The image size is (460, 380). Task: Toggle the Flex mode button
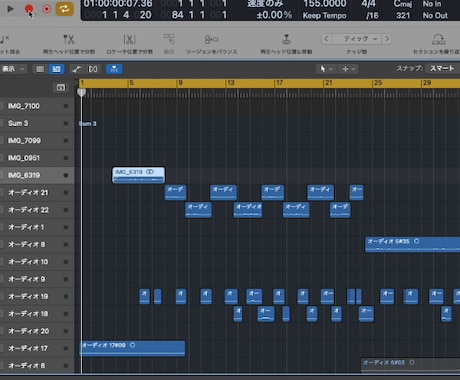pyautogui.click(x=93, y=69)
